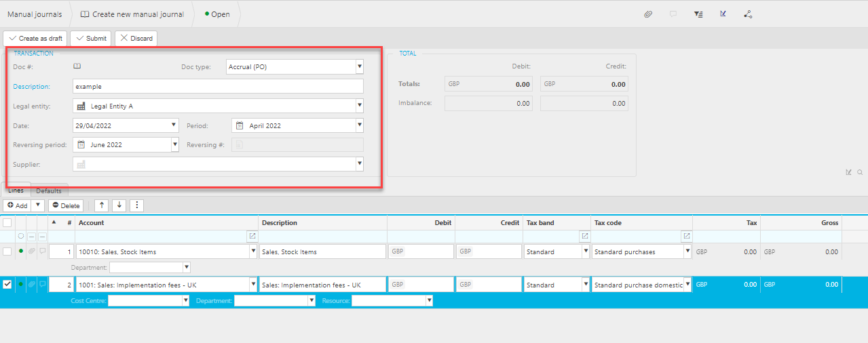This screenshot has width=868, height=343.
Task: Open the Legal entity dropdown
Action: click(359, 106)
